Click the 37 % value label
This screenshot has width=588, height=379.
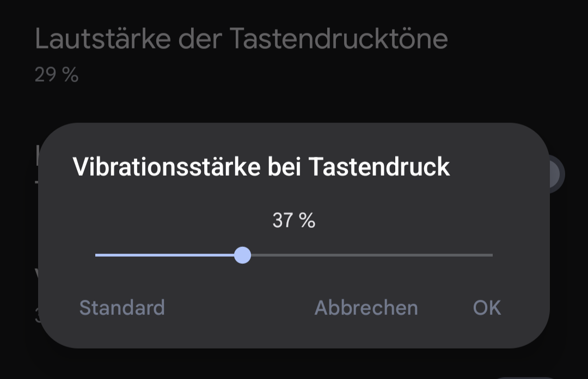pos(293,221)
